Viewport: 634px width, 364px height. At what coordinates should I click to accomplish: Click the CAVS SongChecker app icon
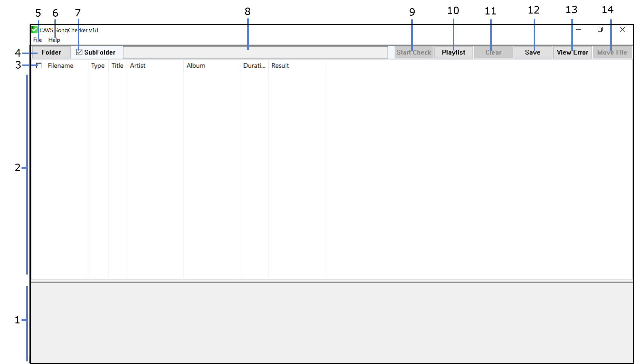click(34, 30)
